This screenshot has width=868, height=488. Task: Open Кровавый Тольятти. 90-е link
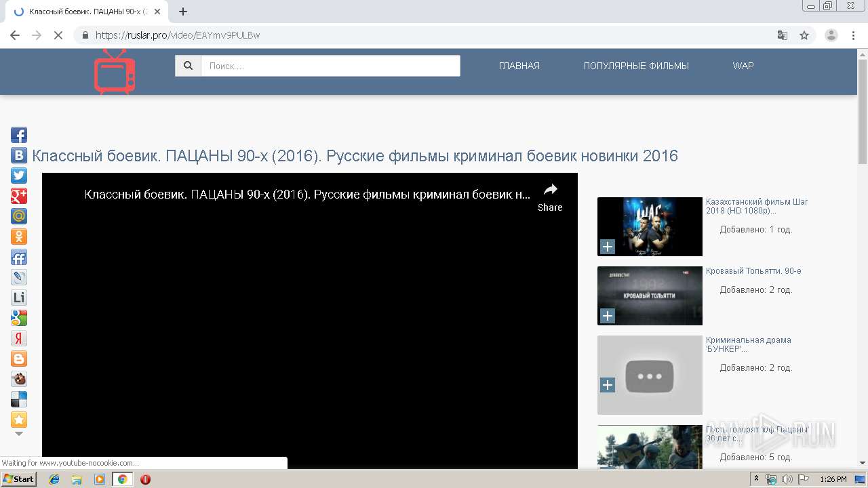[753, 271]
